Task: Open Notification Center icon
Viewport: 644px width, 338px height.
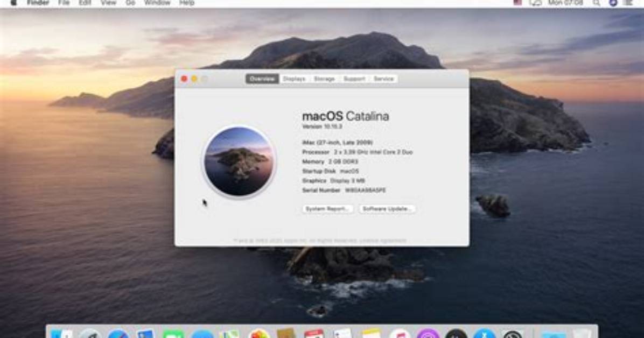Action: click(629, 3)
